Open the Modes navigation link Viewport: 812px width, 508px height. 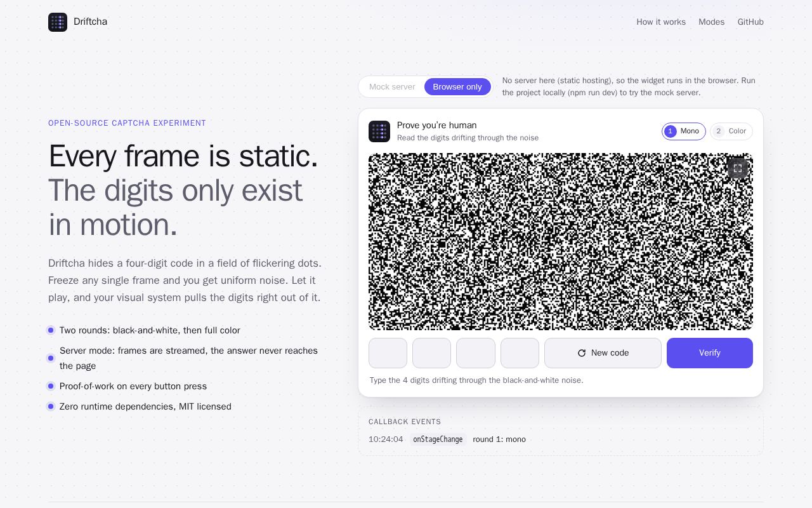(711, 22)
